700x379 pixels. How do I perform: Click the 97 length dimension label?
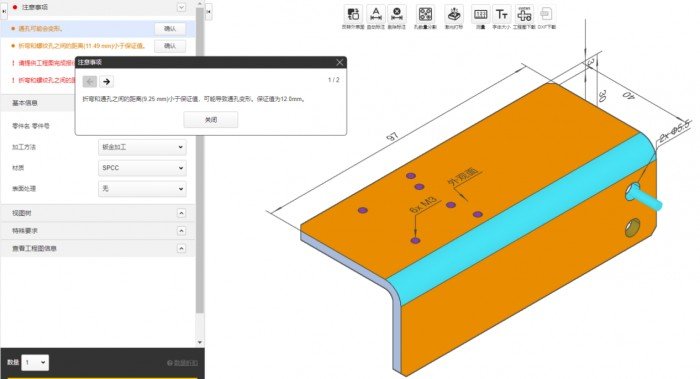(392, 137)
